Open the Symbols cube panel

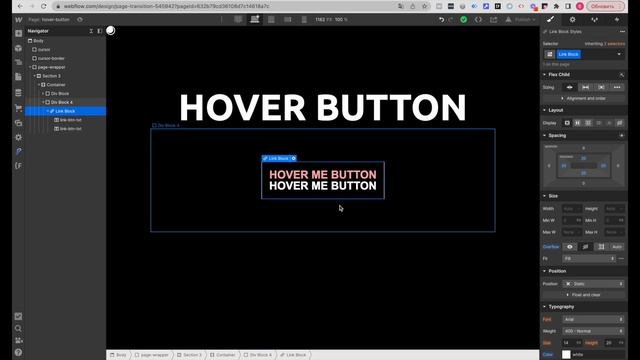[19, 48]
